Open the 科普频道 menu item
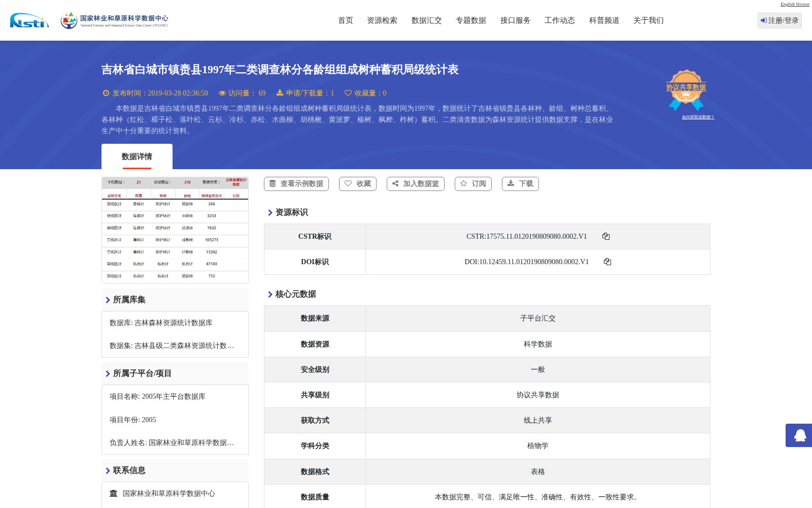Viewport: 812px width, 508px height. click(x=604, y=20)
